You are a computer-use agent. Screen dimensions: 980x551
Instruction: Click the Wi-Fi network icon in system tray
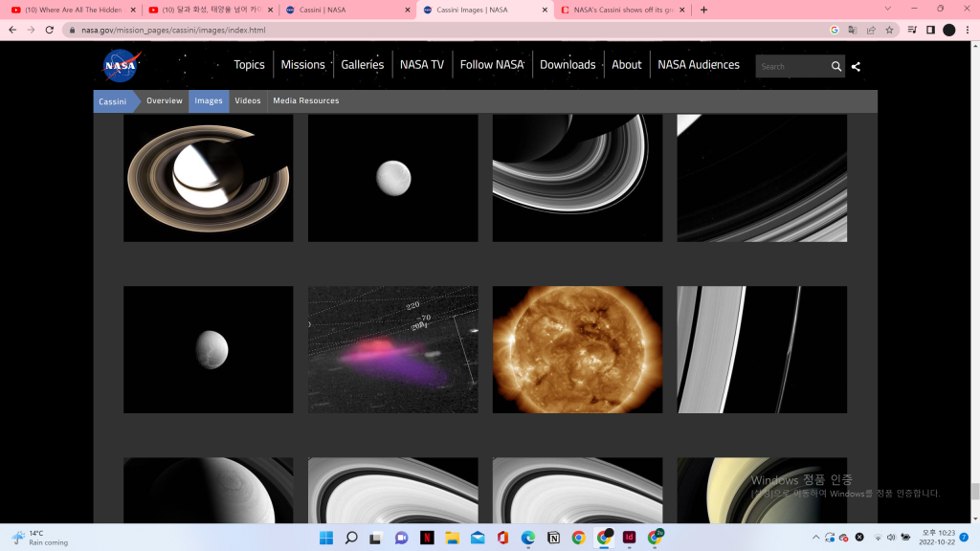point(878,538)
